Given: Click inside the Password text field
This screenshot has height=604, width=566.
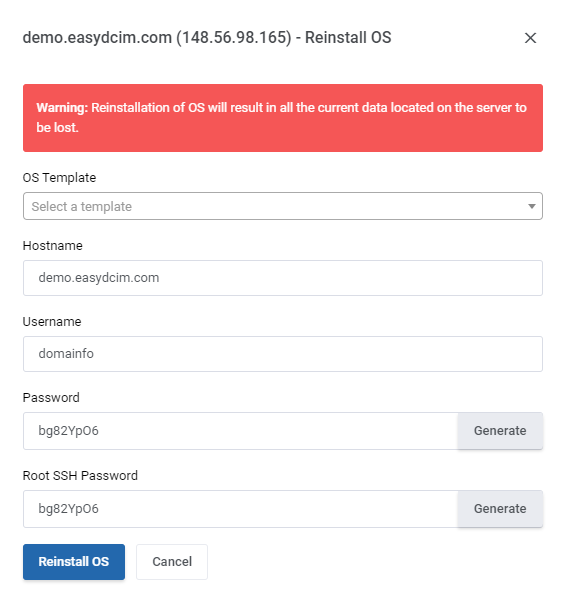Looking at the screenshot, I should pos(240,431).
